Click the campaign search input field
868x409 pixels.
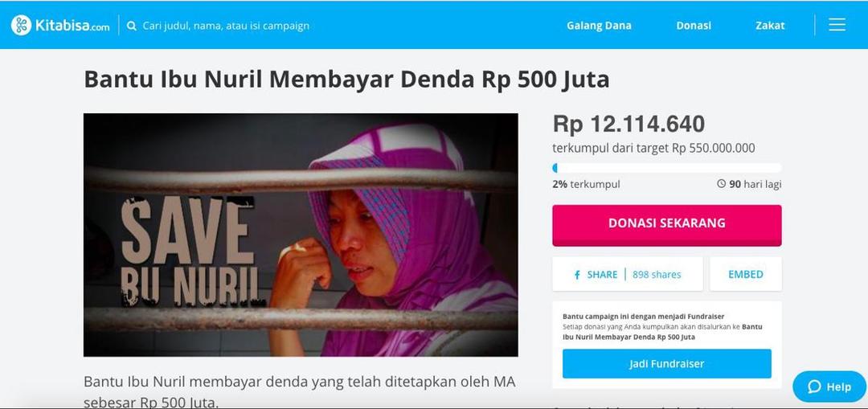click(226, 26)
